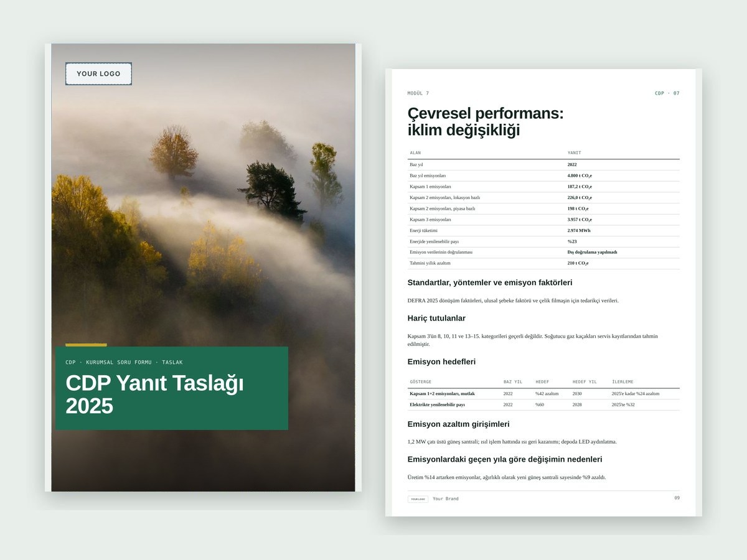Click the 'CDP · KURUMSAL SORU FORMU · TASLAK' subtitle
The width and height of the screenshot is (747, 560).
[x=124, y=362]
